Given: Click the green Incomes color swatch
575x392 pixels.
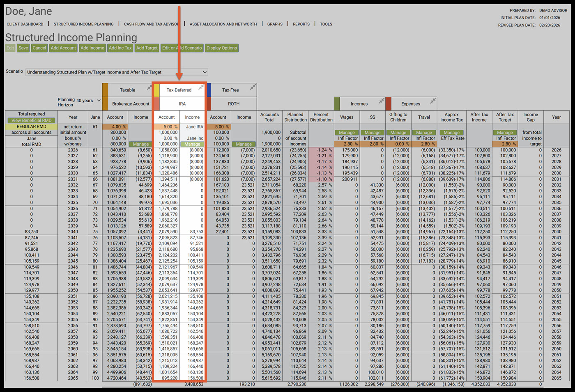Looking at the screenshot, I should click(x=337, y=104).
